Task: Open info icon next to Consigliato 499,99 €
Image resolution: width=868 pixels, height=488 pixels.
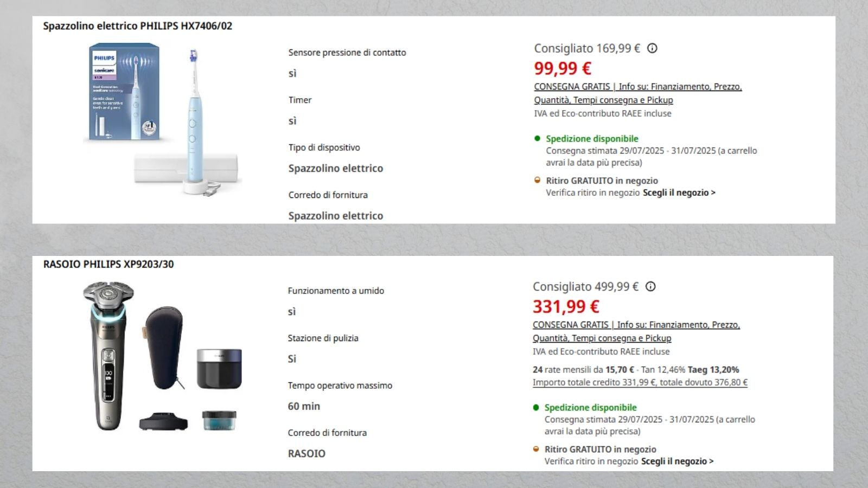Action: tap(650, 286)
